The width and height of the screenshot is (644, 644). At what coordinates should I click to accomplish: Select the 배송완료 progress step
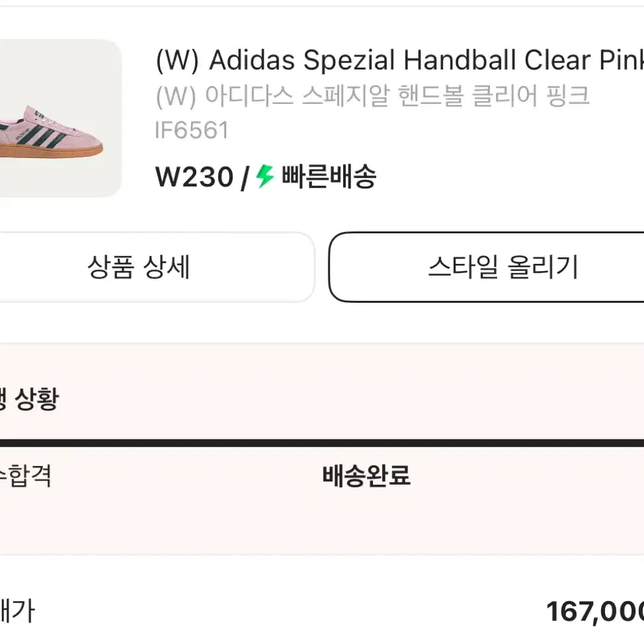367,476
